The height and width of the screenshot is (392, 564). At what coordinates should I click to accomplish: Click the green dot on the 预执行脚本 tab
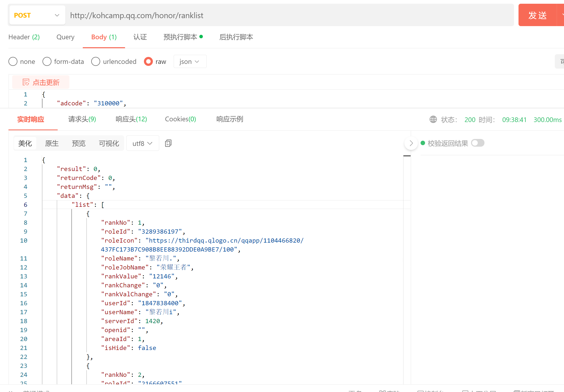(x=201, y=37)
